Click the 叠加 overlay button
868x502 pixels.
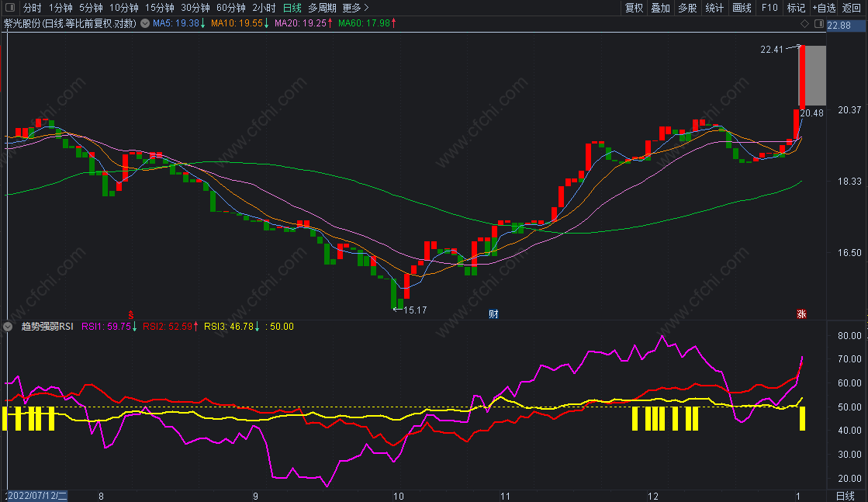coord(660,8)
